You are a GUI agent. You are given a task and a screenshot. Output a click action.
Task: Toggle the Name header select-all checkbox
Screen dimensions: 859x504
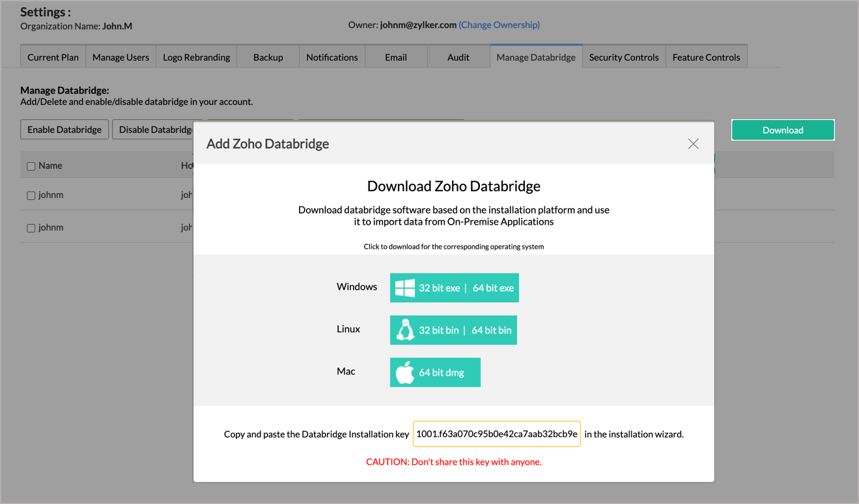pyautogui.click(x=31, y=166)
